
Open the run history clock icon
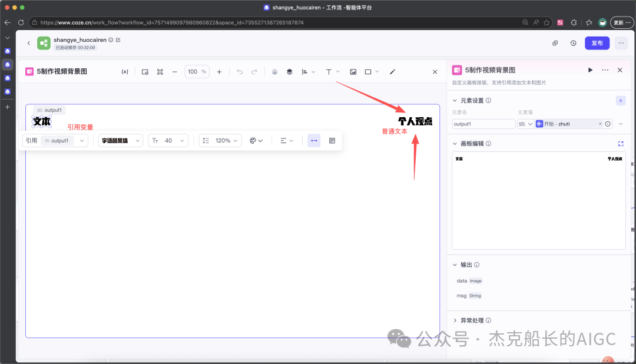coord(573,43)
